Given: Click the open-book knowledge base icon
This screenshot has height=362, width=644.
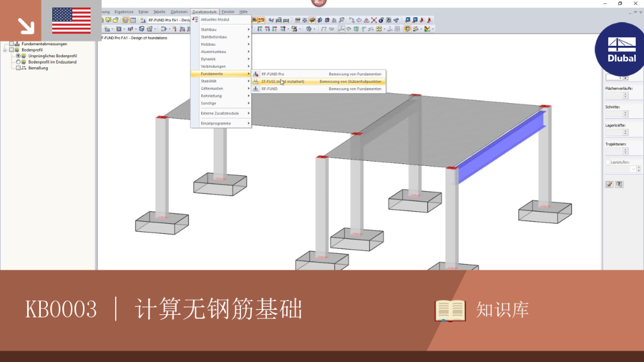Looking at the screenshot, I should 450,310.
